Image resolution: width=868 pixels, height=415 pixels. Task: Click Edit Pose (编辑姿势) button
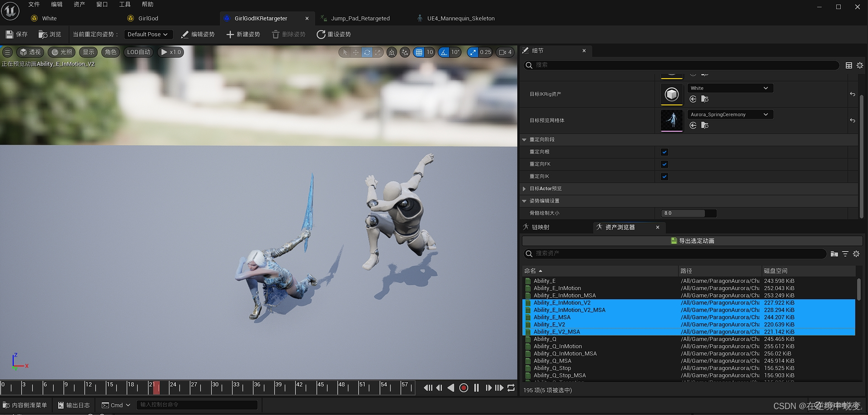tap(198, 35)
